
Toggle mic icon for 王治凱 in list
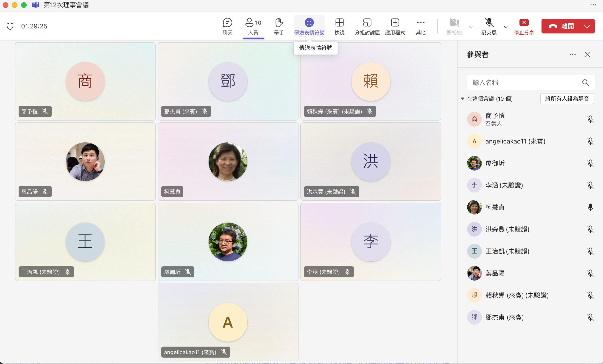(x=591, y=251)
